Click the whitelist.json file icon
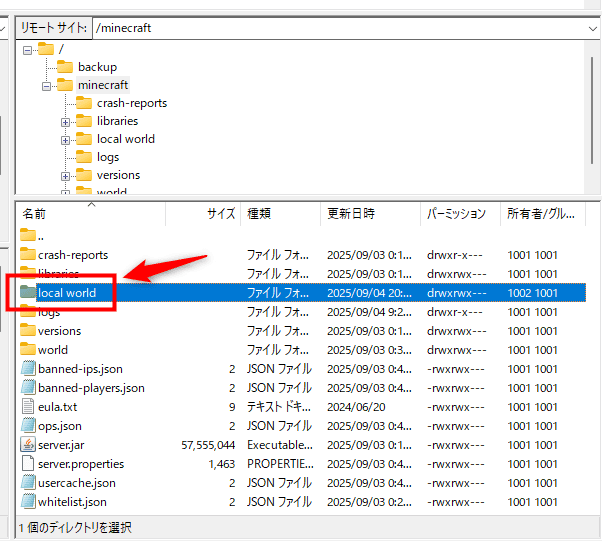 tap(28, 501)
